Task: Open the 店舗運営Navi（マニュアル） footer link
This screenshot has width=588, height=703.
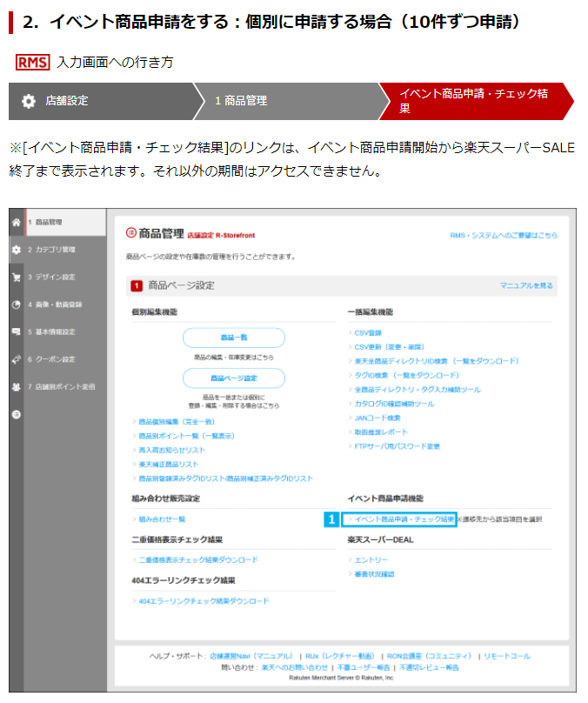Action: (x=251, y=656)
